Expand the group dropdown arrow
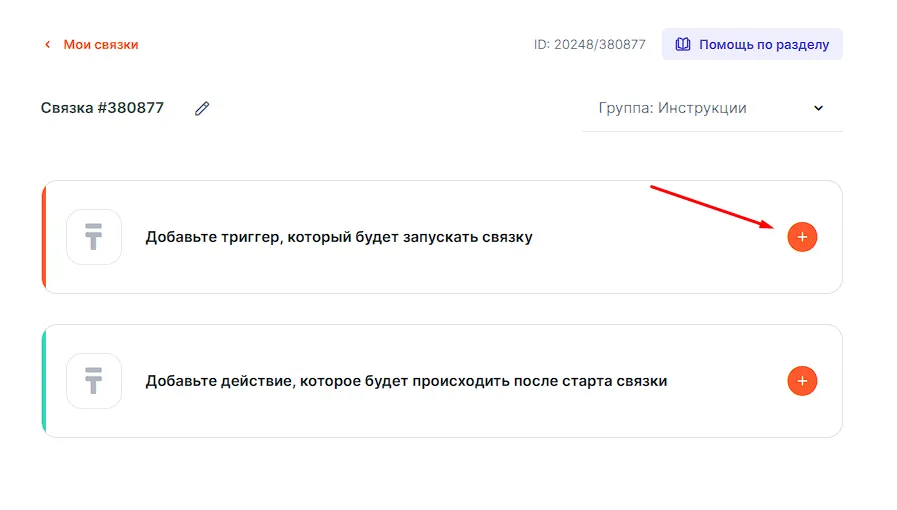897x510 pixels. pyautogui.click(x=818, y=108)
